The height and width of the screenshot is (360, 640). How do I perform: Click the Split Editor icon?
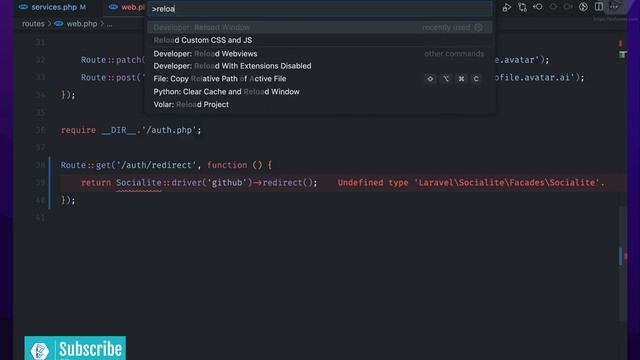(599, 7)
